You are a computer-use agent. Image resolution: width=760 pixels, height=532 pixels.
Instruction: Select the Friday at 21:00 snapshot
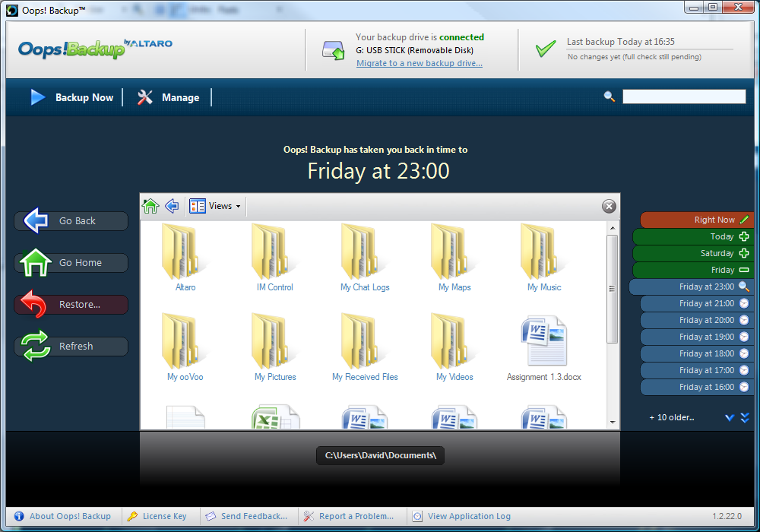[x=697, y=303]
